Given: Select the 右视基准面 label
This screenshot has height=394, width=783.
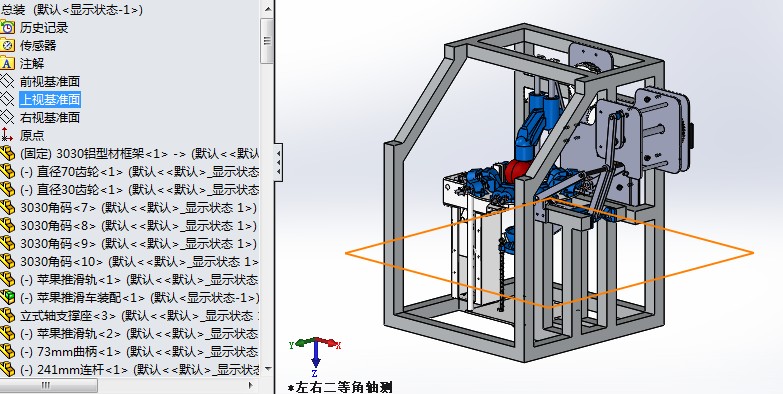Looking at the screenshot, I should point(50,117).
